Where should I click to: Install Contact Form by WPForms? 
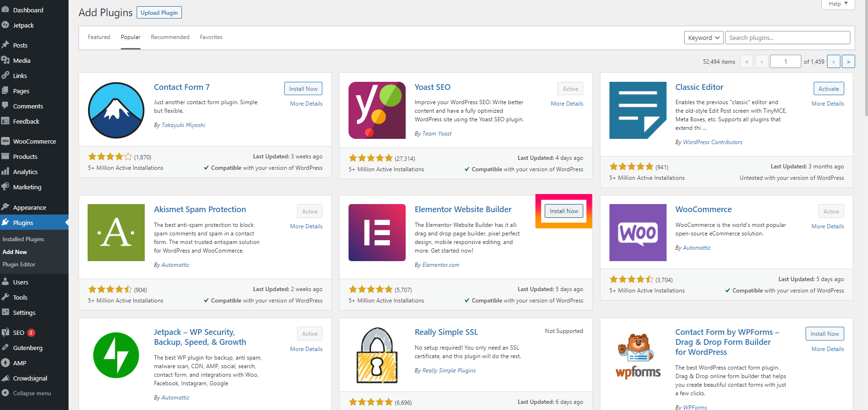pos(825,333)
